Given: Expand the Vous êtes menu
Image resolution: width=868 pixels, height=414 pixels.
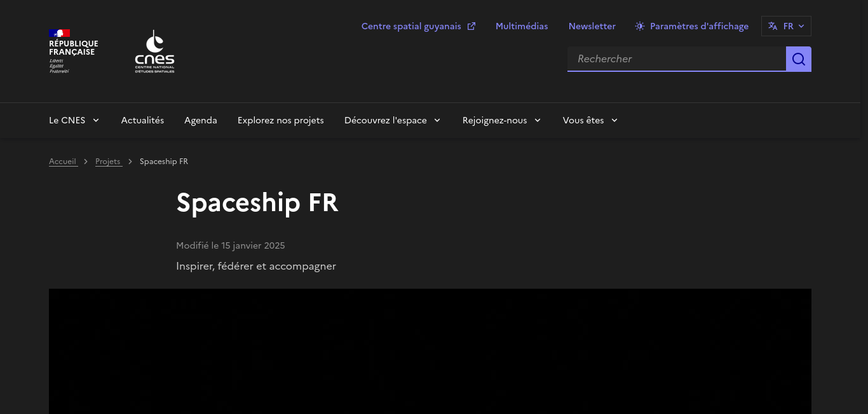Looking at the screenshot, I should click(590, 120).
